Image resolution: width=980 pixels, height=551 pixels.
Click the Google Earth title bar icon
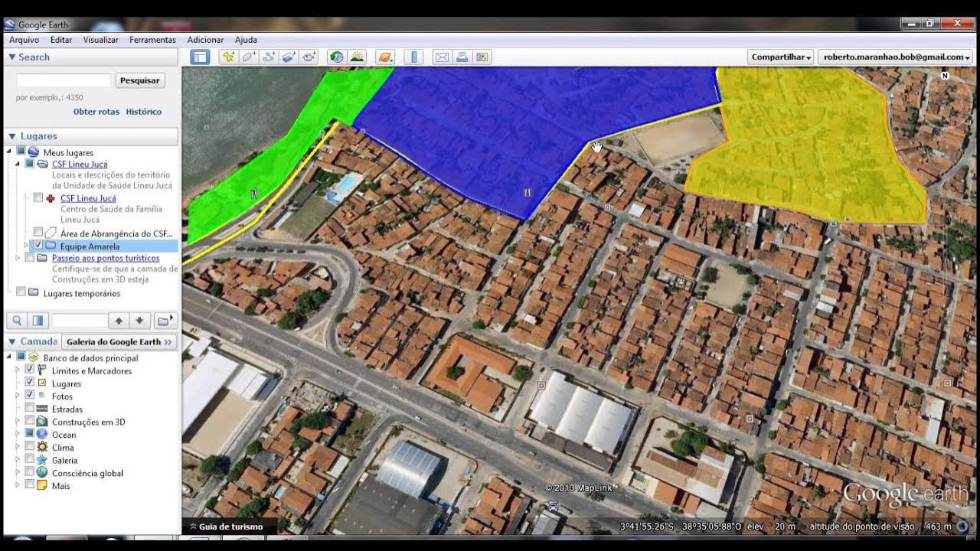11,24
